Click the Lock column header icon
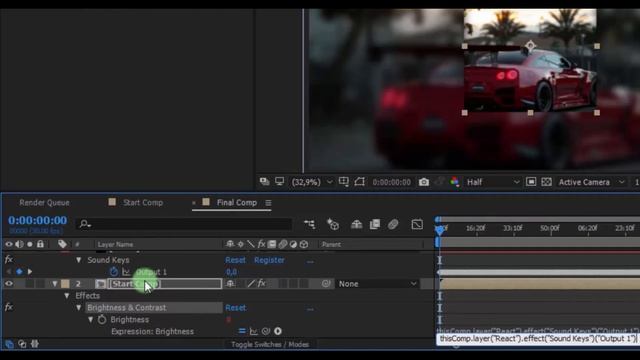Image resolution: width=640 pixels, height=360 pixels. [x=40, y=244]
